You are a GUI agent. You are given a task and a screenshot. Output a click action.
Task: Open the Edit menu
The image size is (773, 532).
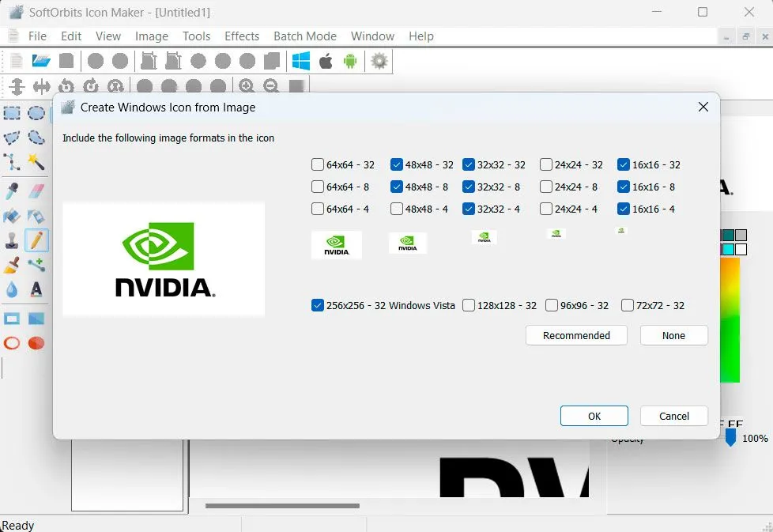coord(71,36)
